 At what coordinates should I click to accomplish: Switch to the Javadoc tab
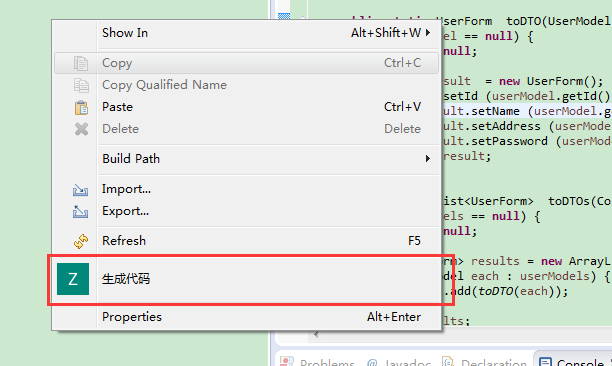[x=399, y=362]
